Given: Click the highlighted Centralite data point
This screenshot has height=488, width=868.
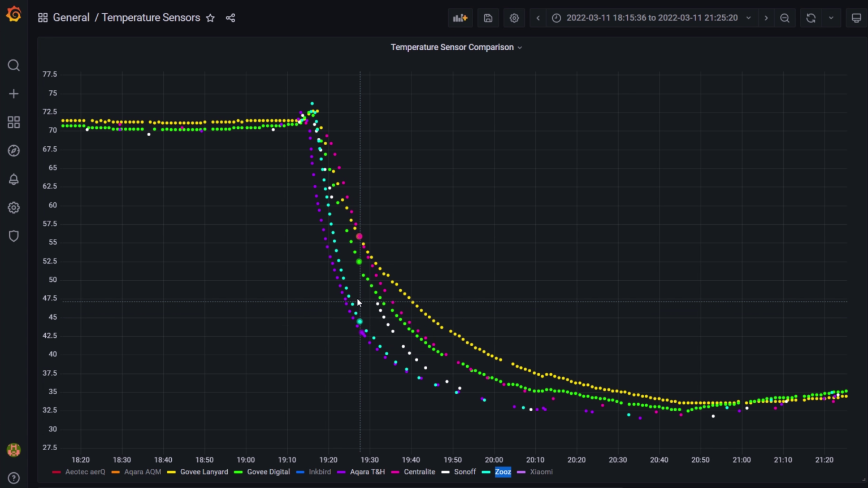Looking at the screenshot, I should pyautogui.click(x=359, y=237).
